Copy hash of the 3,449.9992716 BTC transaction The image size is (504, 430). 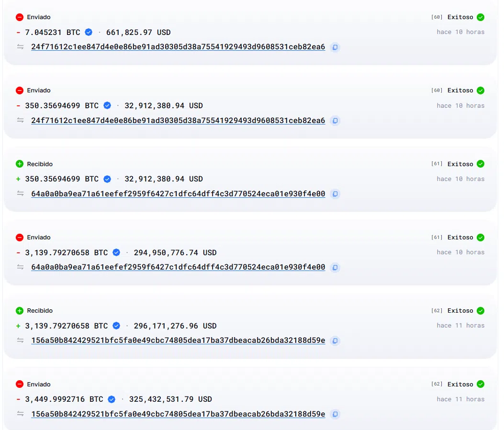pos(335,414)
